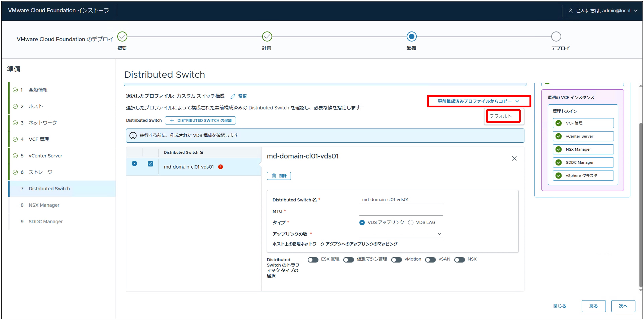
Task: Click DISTRIBUTED SWITCH の追加 button
Action: 201,121
